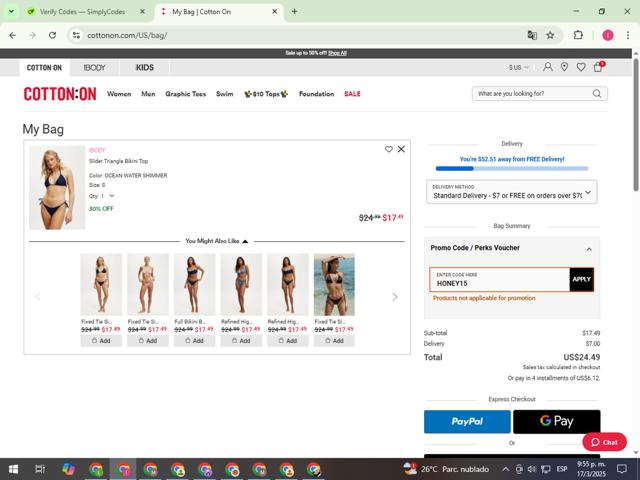Open the $10 Tops menu
The image size is (640, 480).
click(266, 94)
